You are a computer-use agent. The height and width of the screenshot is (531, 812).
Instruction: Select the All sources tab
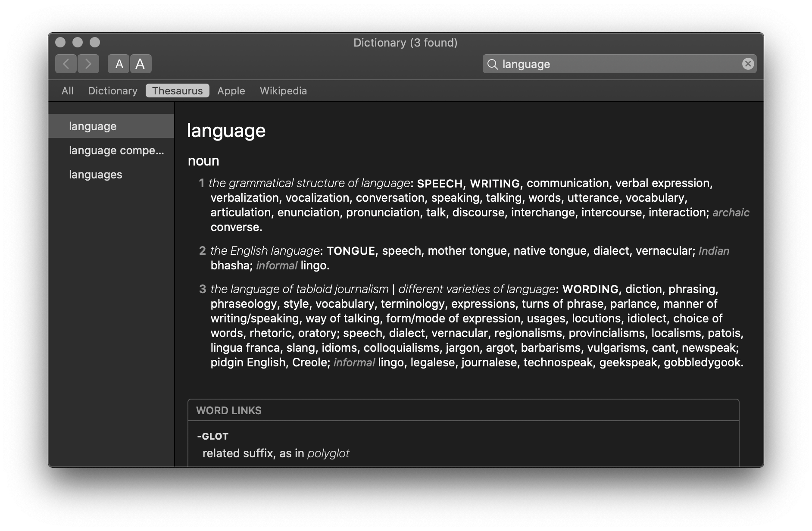tap(67, 91)
